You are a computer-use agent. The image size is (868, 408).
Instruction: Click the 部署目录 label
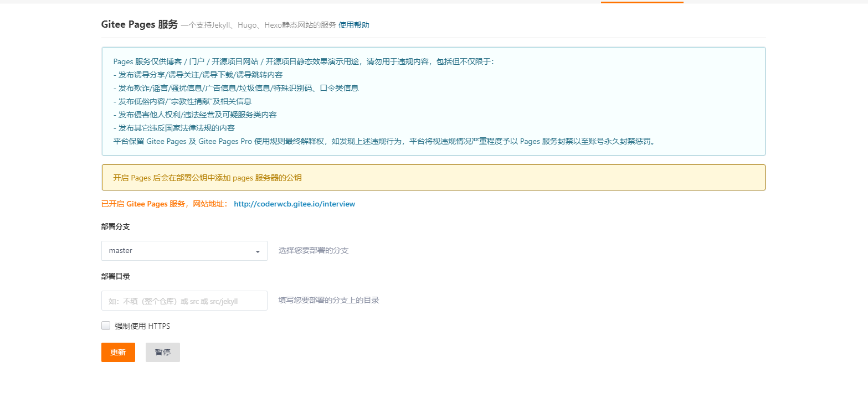tap(116, 276)
